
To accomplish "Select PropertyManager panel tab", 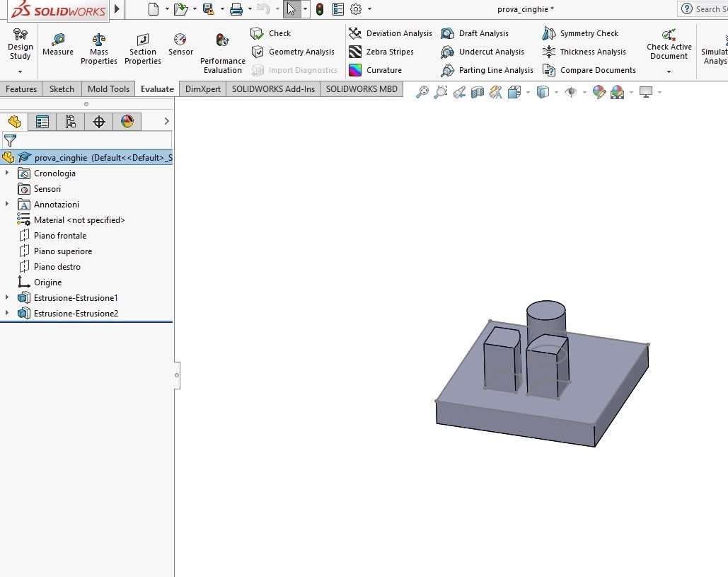I will pyautogui.click(x=42, y=122).
